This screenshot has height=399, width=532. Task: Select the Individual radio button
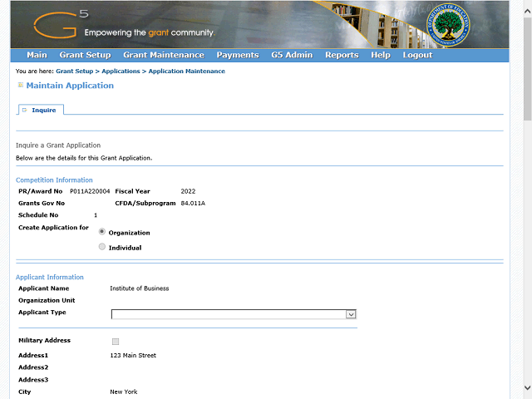coord(102,247)
